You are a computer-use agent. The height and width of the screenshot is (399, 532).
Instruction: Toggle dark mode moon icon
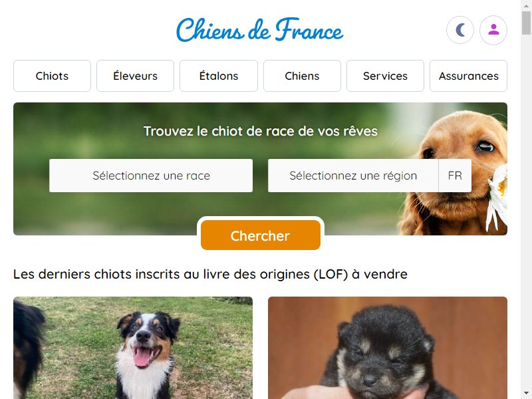[x=460, y=30]
